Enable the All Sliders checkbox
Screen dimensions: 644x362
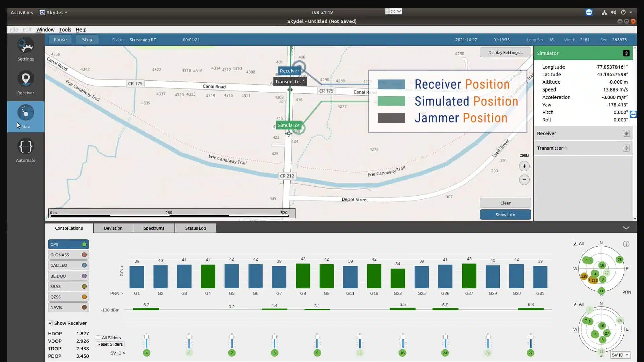click(x=98, y=338)
